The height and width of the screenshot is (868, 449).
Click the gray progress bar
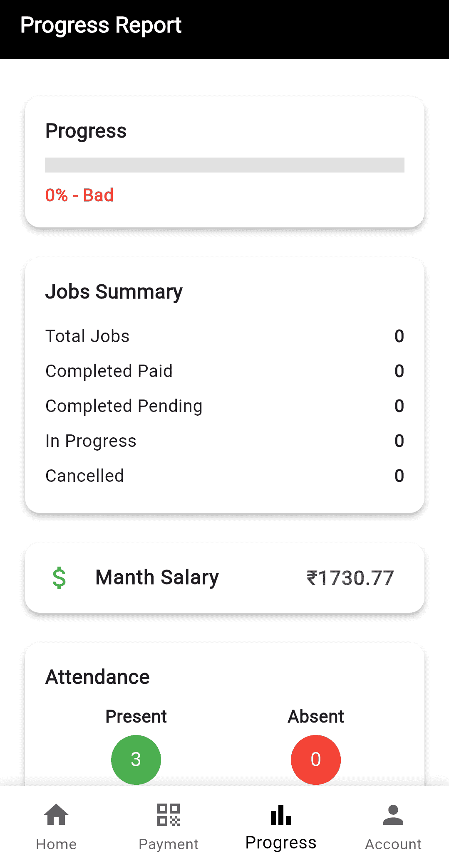point(225,165)
